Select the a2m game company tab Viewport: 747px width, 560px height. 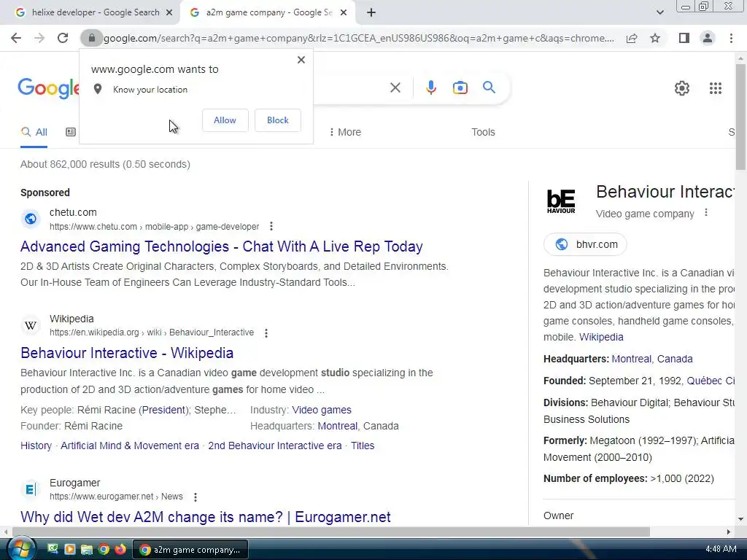267,12
